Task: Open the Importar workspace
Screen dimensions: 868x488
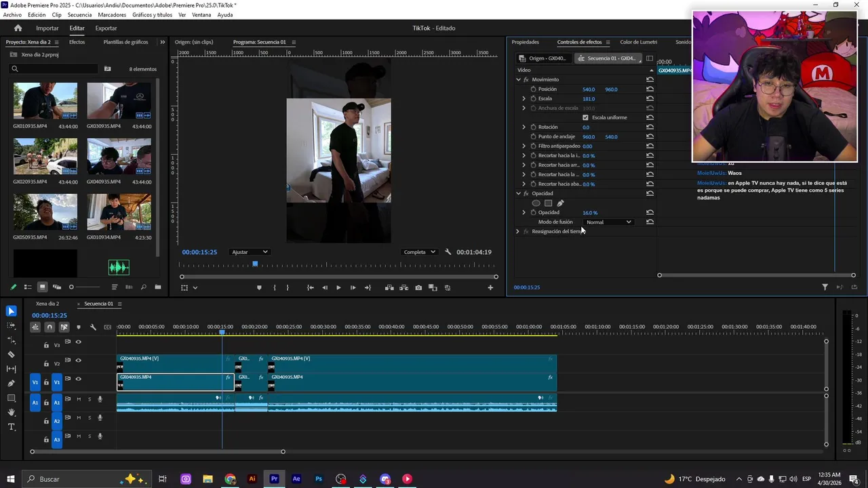Action: 47,28
